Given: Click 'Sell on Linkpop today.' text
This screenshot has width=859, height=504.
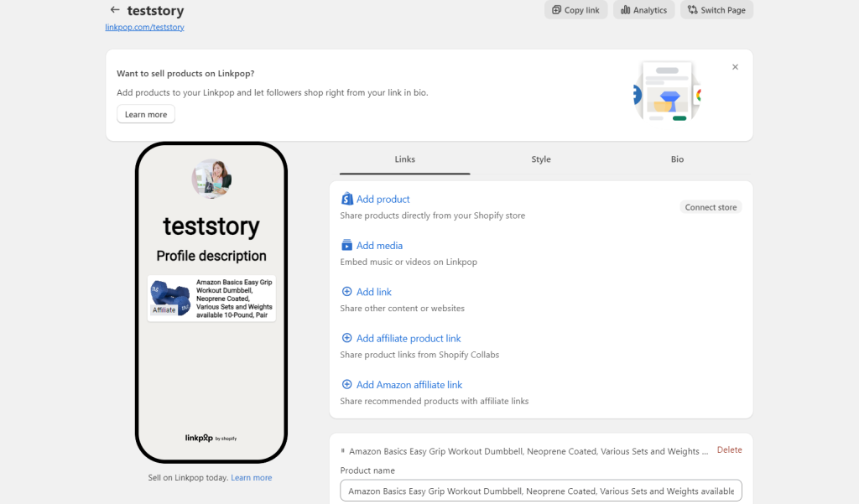Looking at the screenshot, I should pyautogui.click(x=188, y=478).
